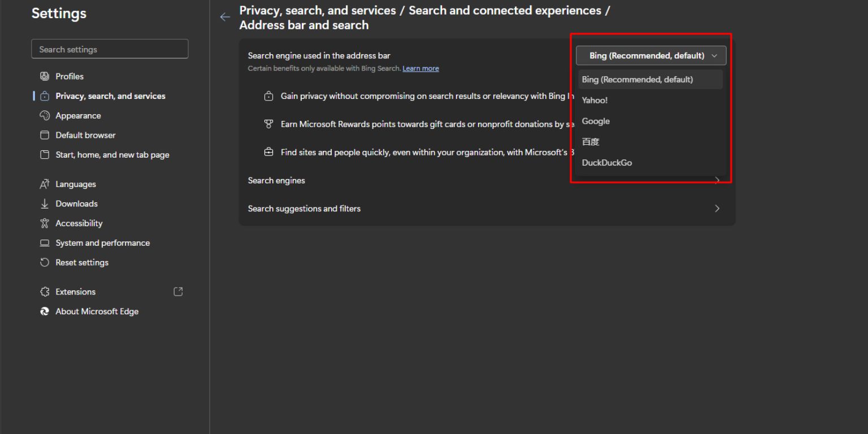Choose 百度 as search engine

point(650,142)
